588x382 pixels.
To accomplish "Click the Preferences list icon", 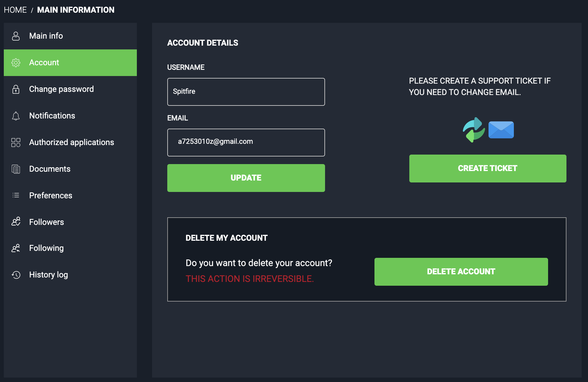I will tap(16, 195).
